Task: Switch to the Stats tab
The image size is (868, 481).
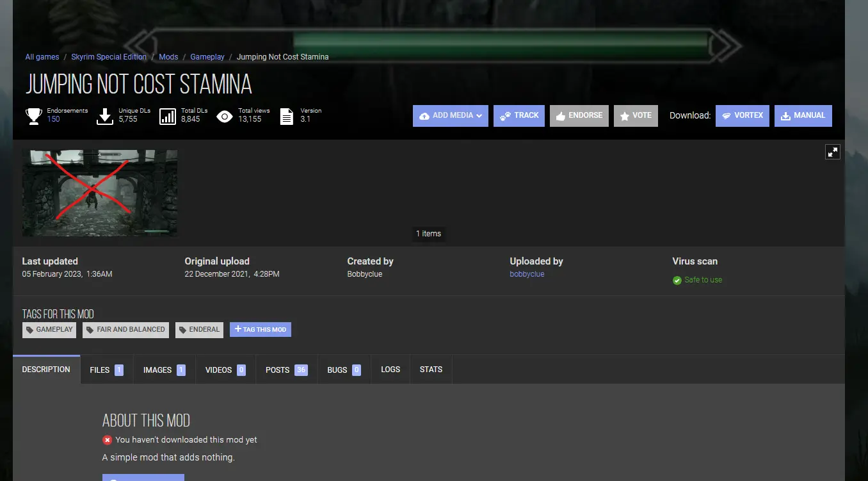Action: pyautogui.click(x=431, y=370)
